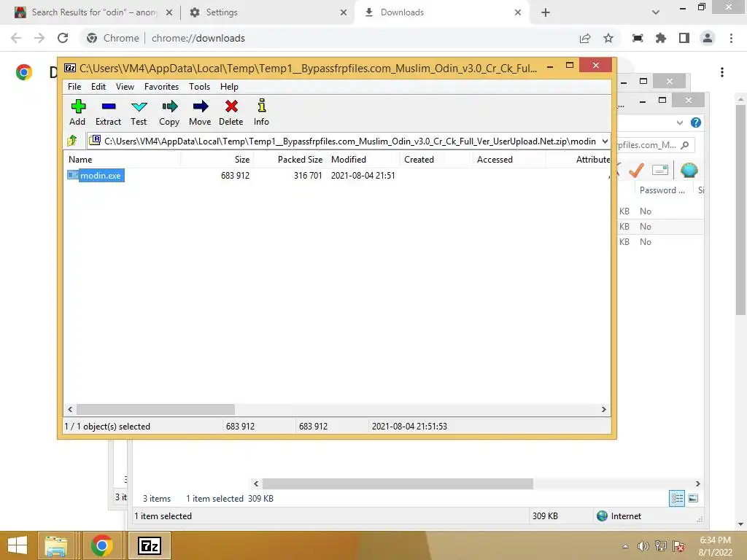Click 7-Zip taskbar icon

[x=149, y=545]
